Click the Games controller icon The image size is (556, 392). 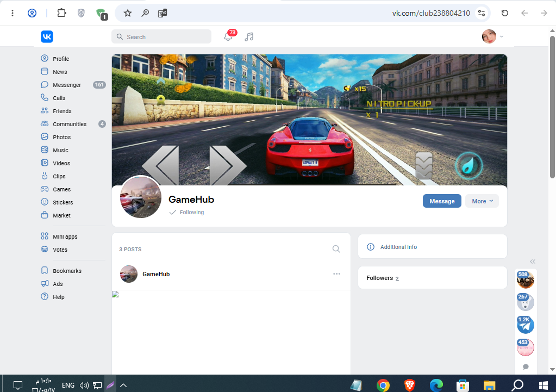click(x=45, y=189)
